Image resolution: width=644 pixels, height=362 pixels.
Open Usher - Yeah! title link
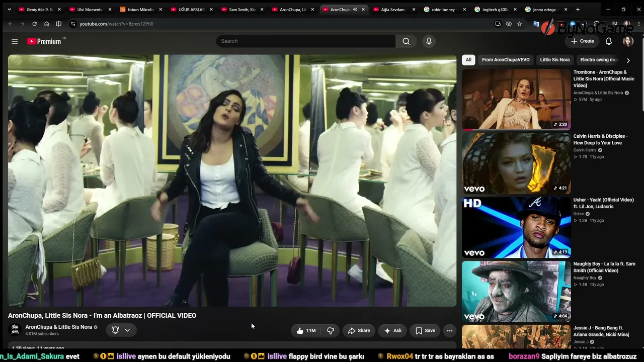pyautogui.click(x=604, y=203)
